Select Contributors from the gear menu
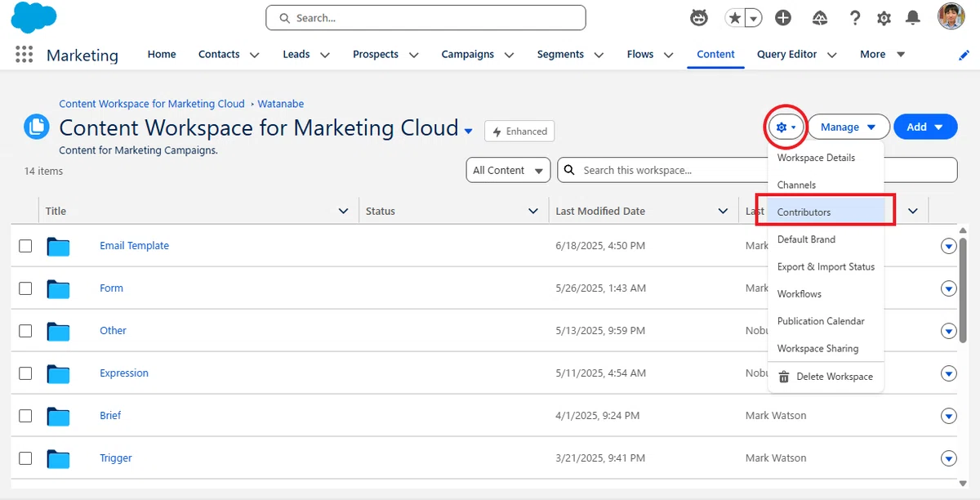Image resolution: width=980 pixels, height=500 pixels. click(826, 212)
